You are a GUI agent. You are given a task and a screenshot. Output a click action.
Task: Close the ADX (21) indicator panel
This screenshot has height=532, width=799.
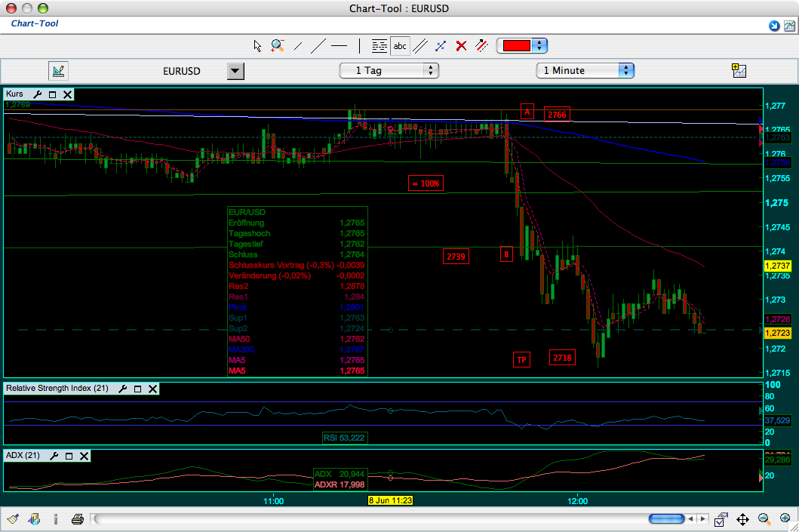(84, 456)
